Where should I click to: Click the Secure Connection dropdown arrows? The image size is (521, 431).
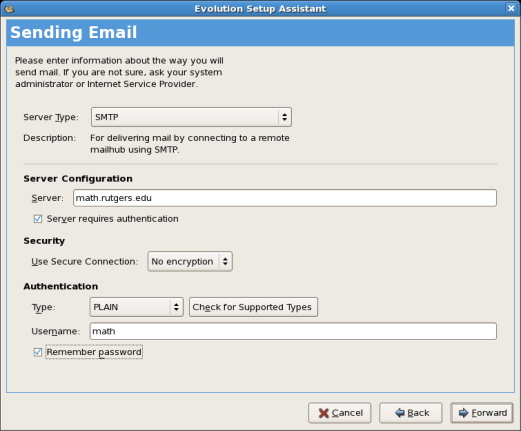(225, 262)
